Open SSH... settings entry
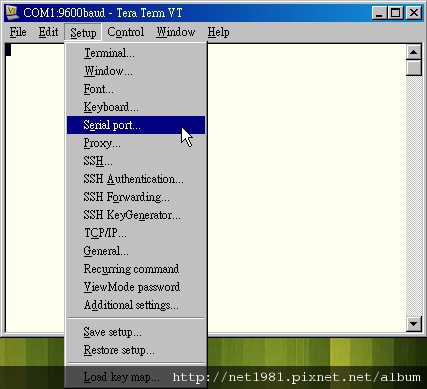427x389 pixels. [x=136, y=161]
